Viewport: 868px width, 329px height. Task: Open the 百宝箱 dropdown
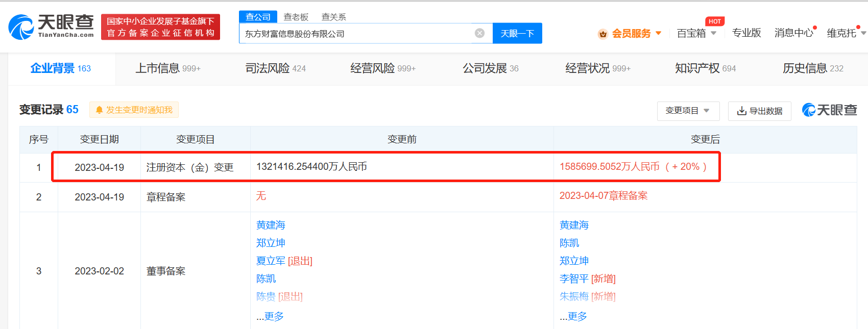(x=696, y=33)
